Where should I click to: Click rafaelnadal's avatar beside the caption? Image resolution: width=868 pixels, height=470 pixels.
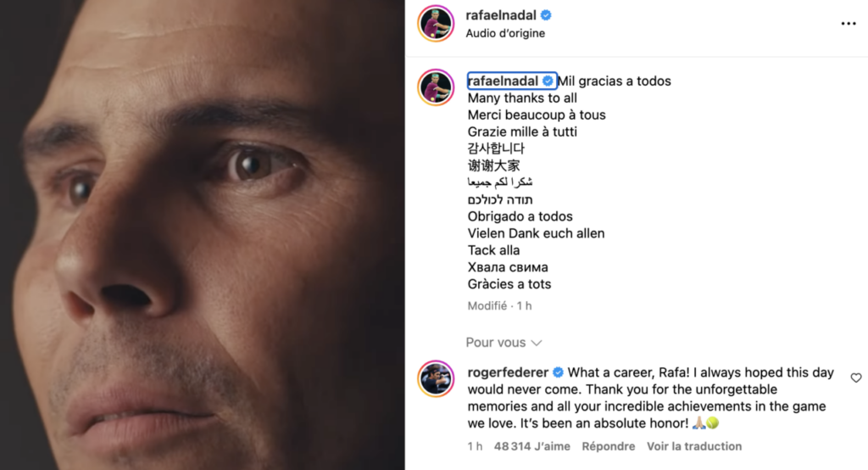(x=435, y=88)
